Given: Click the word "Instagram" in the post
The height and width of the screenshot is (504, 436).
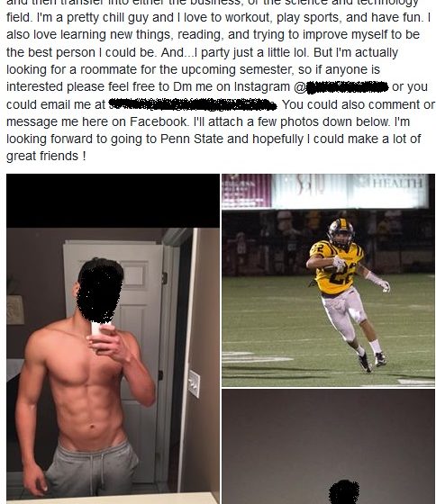Looking at the screenshot, I should 262,86.
